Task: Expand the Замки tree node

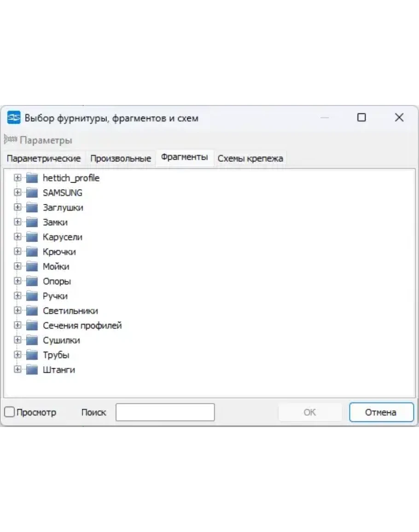Action: [17, 222]
